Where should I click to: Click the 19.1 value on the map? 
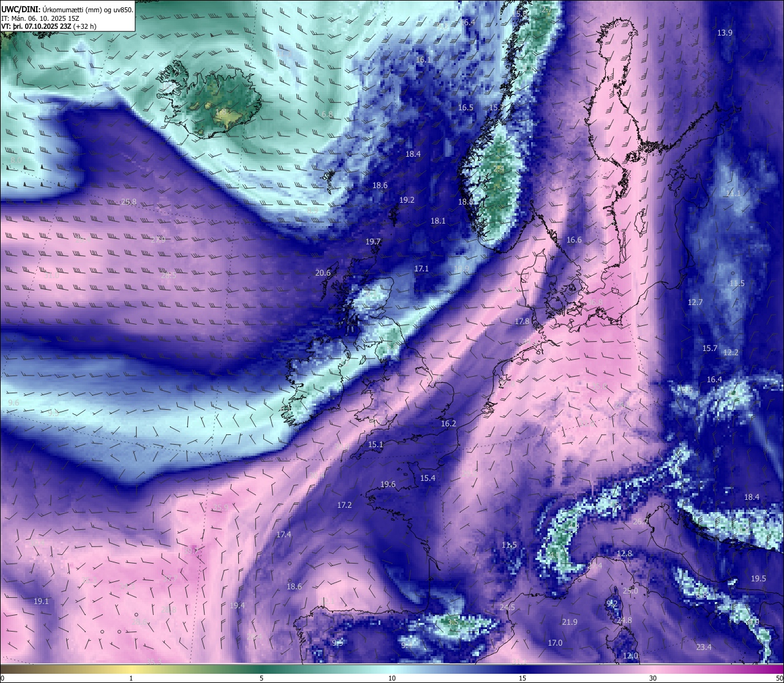41,602
